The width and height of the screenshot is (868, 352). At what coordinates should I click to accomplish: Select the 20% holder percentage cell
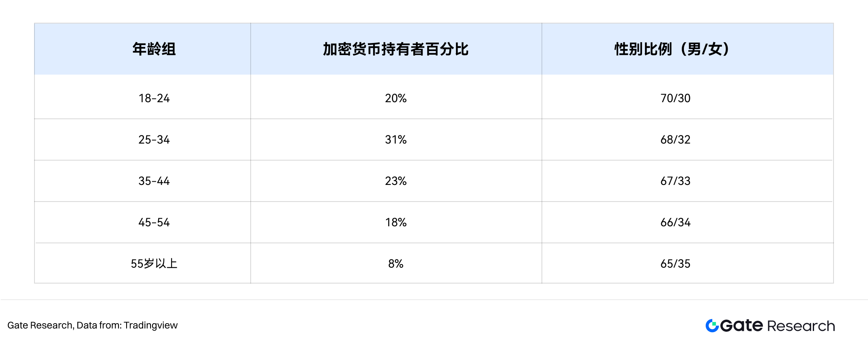pos(396,98)
